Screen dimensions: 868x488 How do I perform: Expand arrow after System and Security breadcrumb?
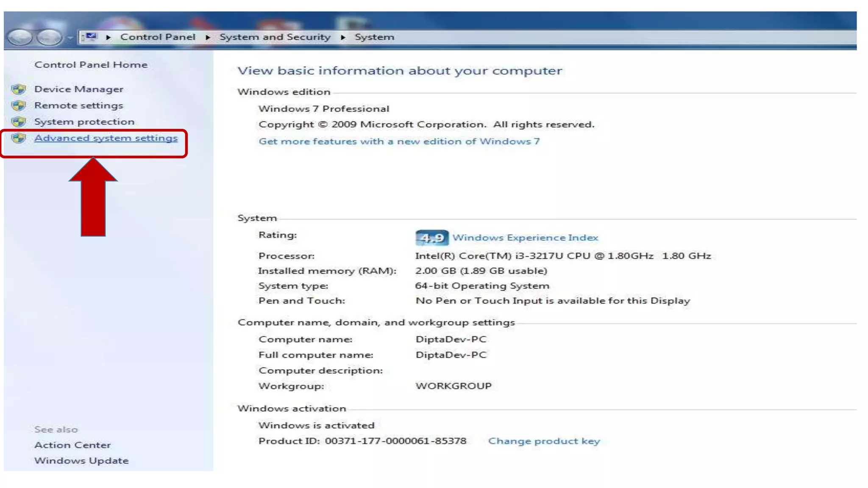coord(343,37)
